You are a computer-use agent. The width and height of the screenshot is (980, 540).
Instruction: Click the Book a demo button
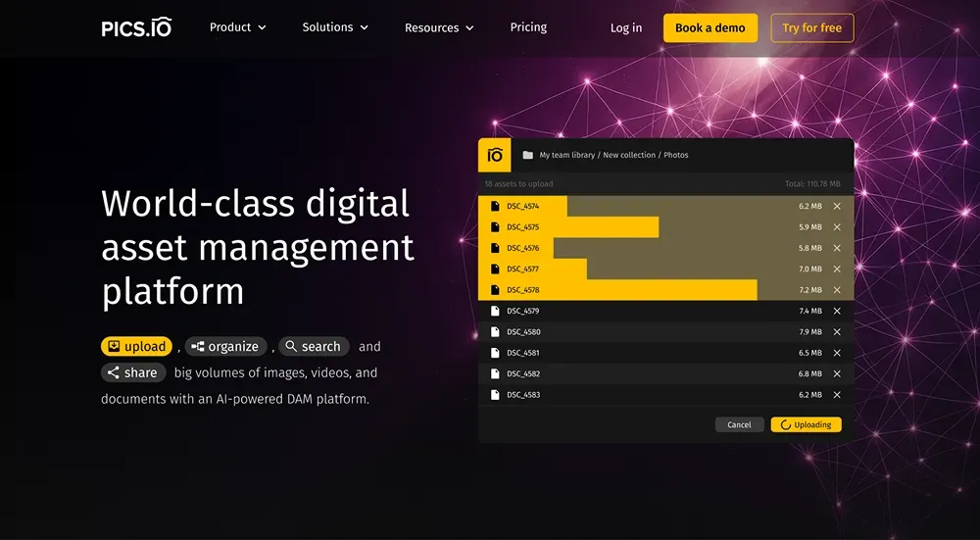pyautogui.click(x=710, y=27)
